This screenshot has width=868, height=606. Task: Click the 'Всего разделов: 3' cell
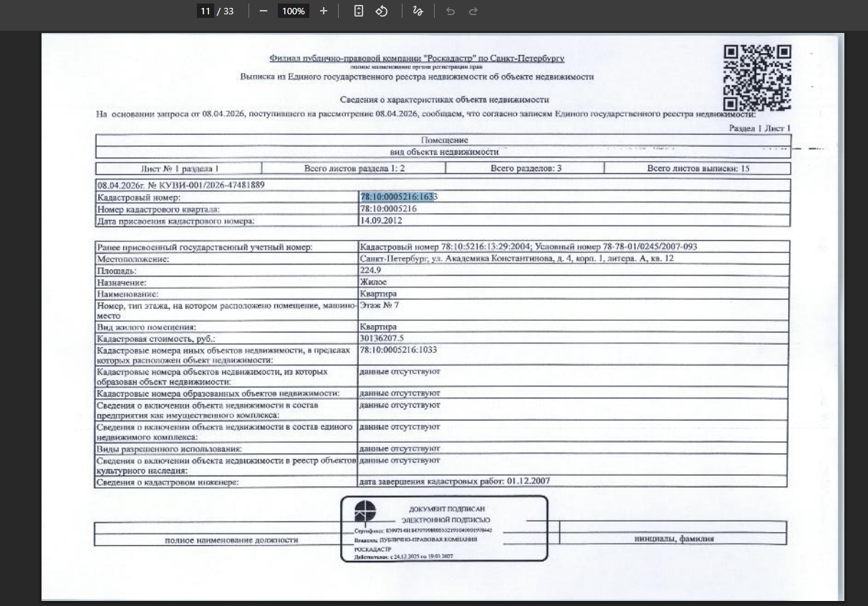click(525, 168)
